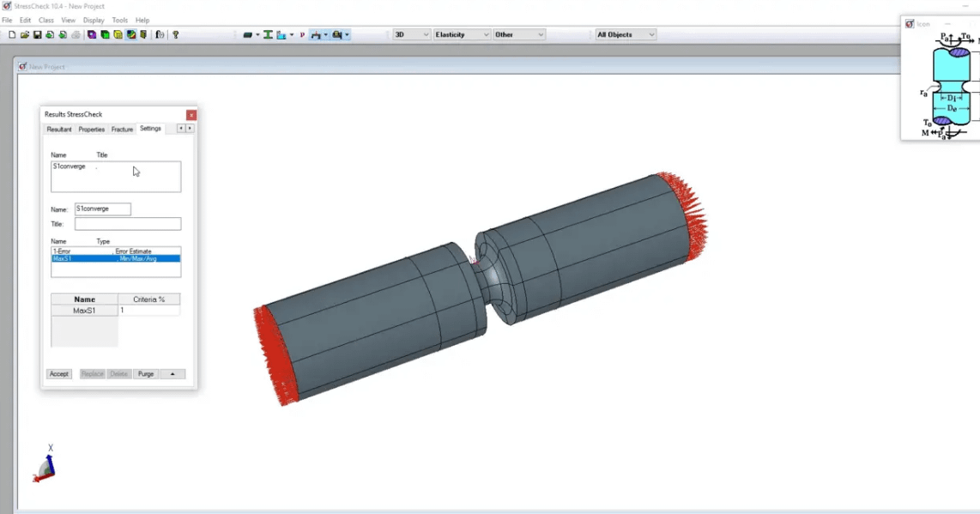
Task: Click the New file toolbar icon
Action: [x=12, y=35]
